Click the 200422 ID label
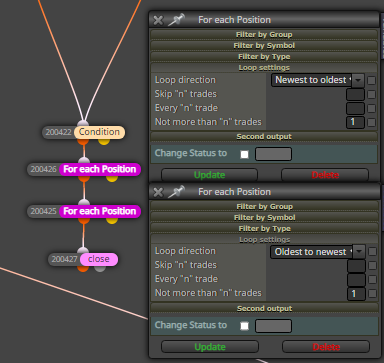 pyautogui.click(x=58, y=132)
